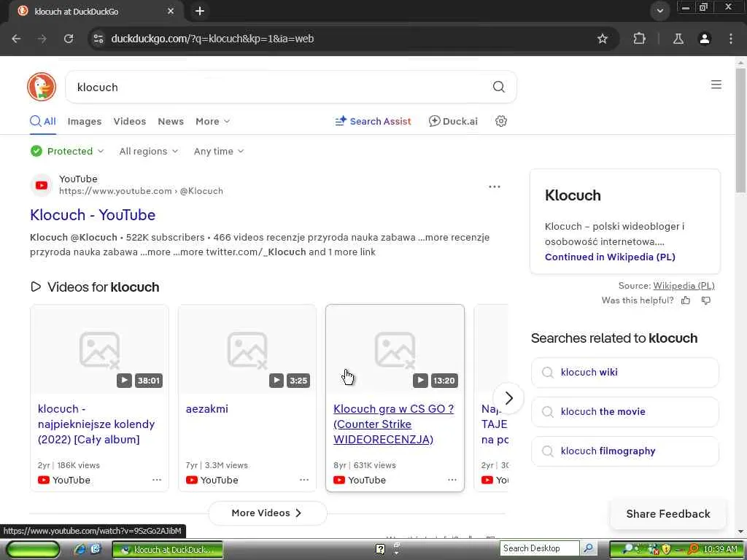Open the Chrome Labs flask icon
747x560 pixels.
coord(678,39)
